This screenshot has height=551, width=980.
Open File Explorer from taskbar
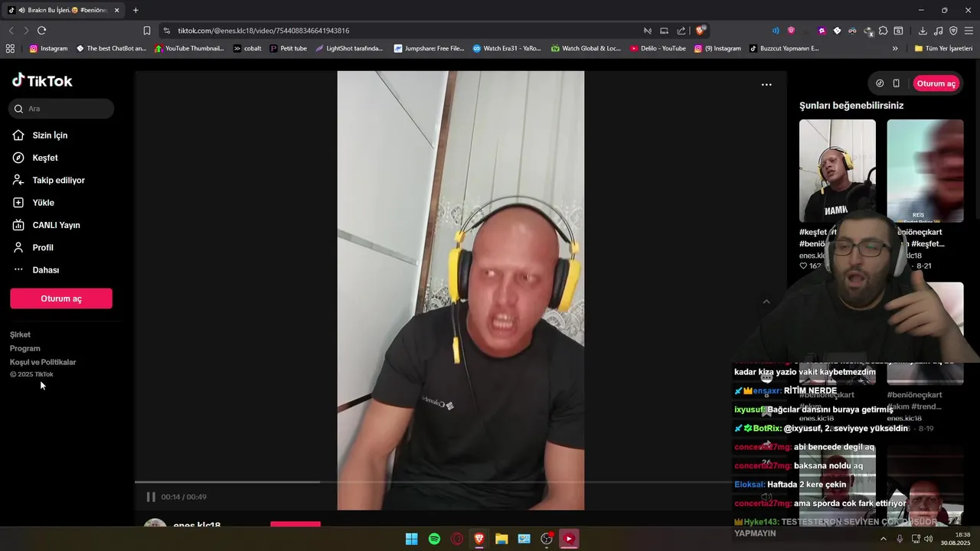coord(501,539)
